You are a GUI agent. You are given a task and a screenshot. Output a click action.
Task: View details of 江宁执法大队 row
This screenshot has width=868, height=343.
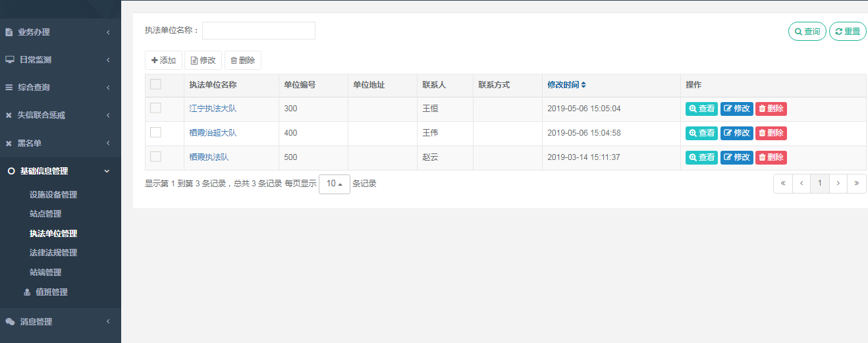[x=701, y=109]
